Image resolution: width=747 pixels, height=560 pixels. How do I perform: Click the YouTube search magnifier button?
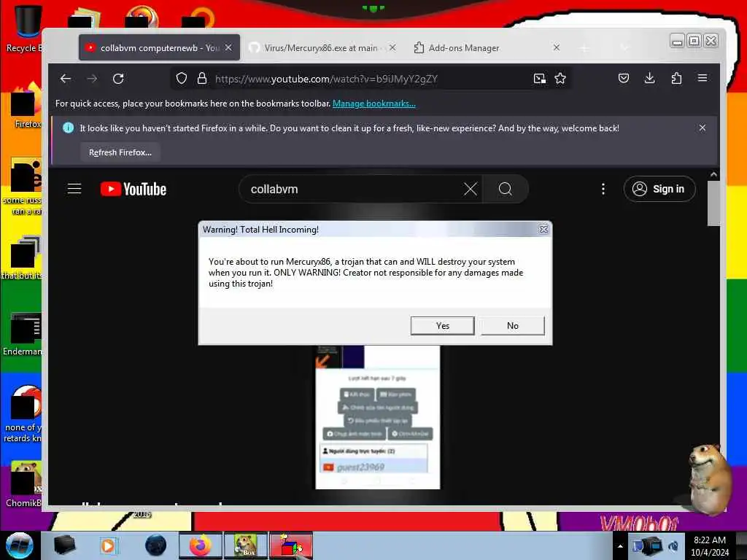506,189
